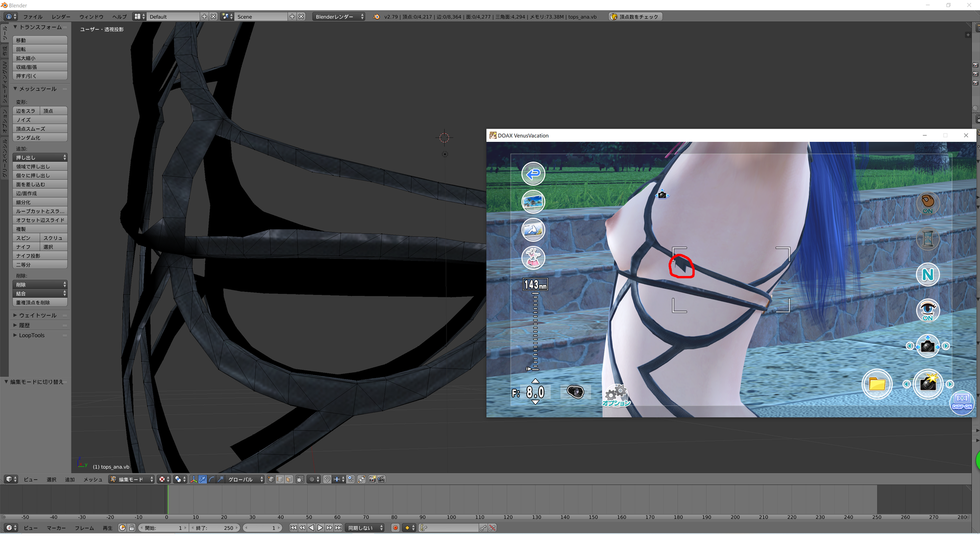
Task: Toggle the 3D manipulator axes widget
Action: point(193,479)
